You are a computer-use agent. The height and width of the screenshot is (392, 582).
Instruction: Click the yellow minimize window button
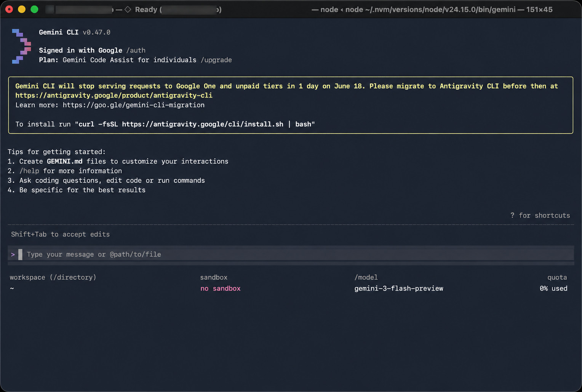22,9
